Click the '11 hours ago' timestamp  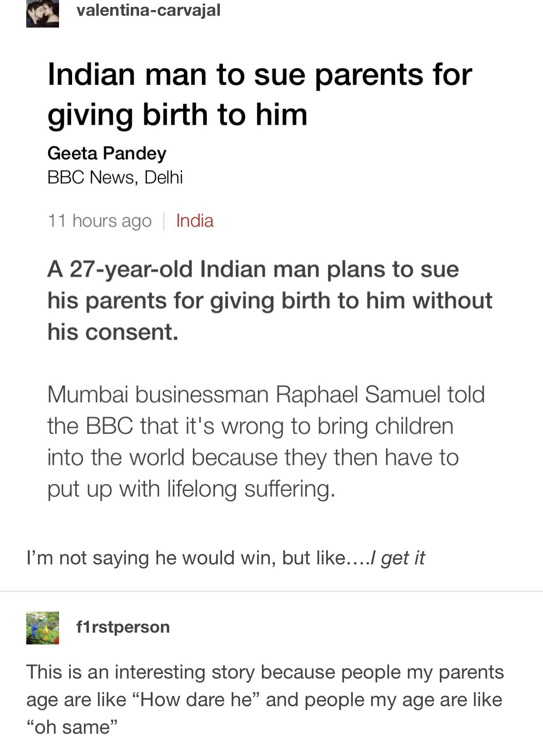100,221
